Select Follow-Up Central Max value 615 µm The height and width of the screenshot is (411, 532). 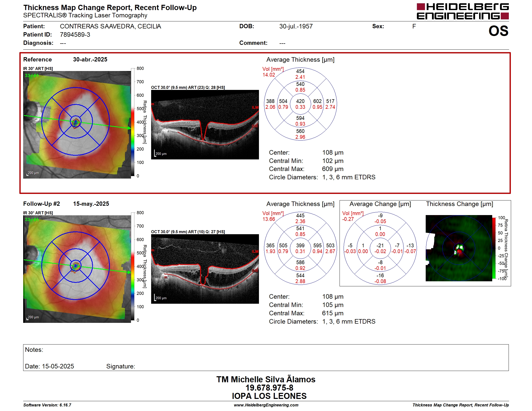[333, 313]
